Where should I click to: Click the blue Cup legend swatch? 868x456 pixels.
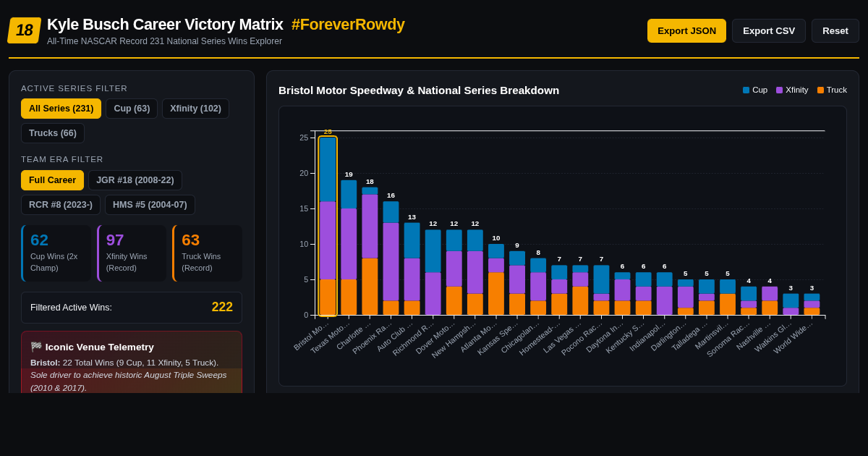[x=746, y=90]
